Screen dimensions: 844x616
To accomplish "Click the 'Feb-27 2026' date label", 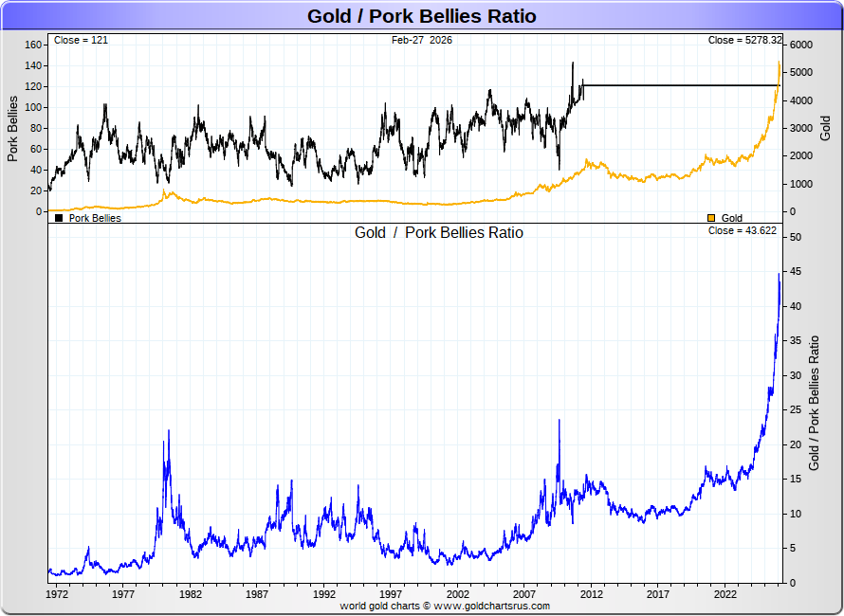I will point(421,40).
